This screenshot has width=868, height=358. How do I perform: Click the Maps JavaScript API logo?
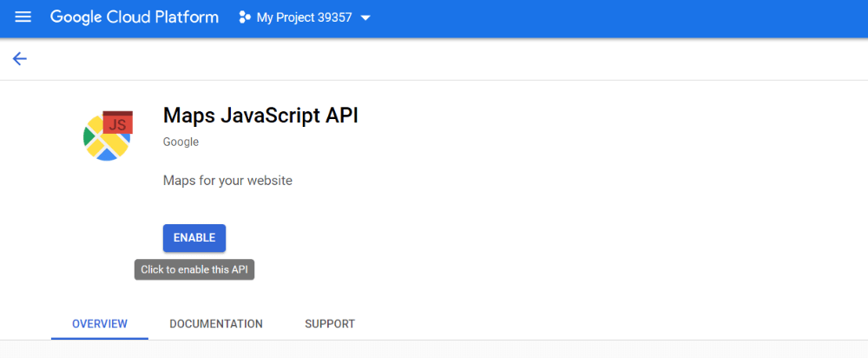pyautogui.click(x=108, y=136)
